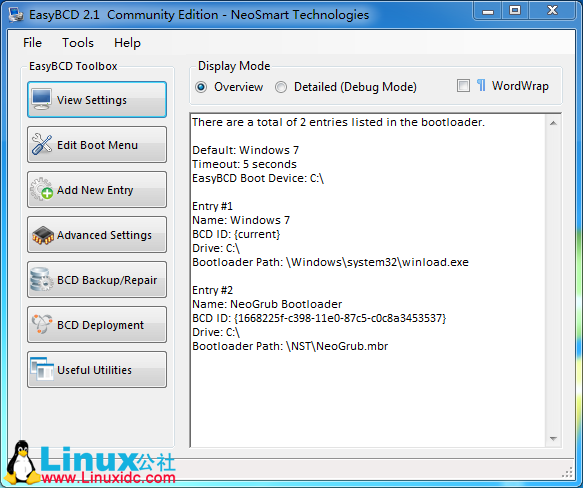The width and height of the screenshot is (583, 488).
Task: Minimize the EasyBCD window
Action: tap(488, 11)
